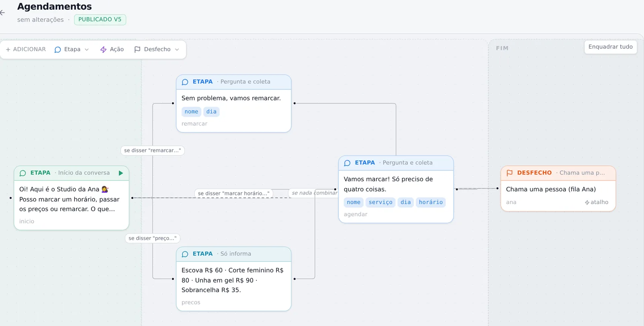Click the "sem alterações" status text

point(40,20)
